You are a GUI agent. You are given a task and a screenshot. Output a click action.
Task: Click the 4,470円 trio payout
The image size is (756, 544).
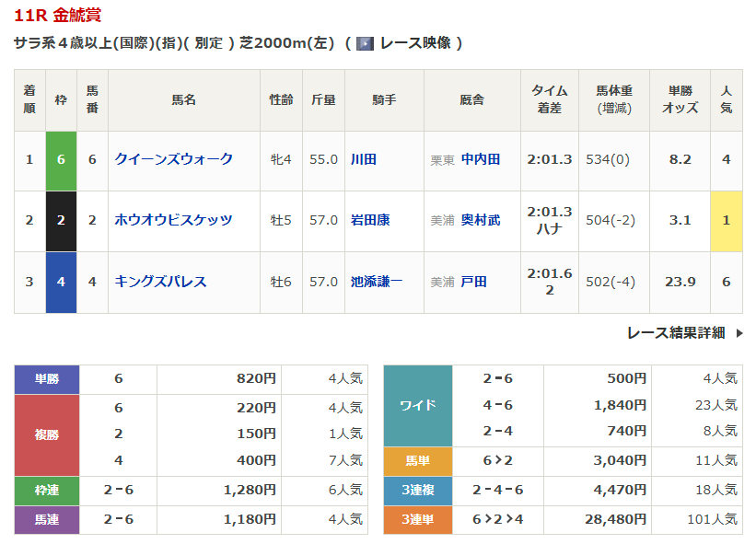(x=620, y=490)
